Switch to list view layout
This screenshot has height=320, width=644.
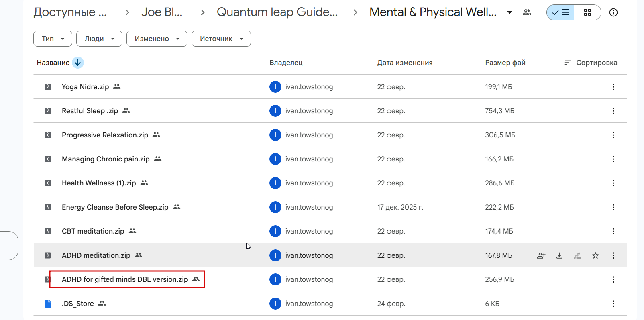(560, 12)
